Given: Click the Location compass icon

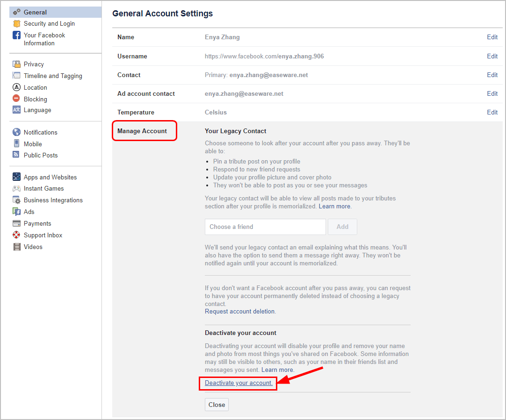Looking at the screenshot, I should [16, 87].
